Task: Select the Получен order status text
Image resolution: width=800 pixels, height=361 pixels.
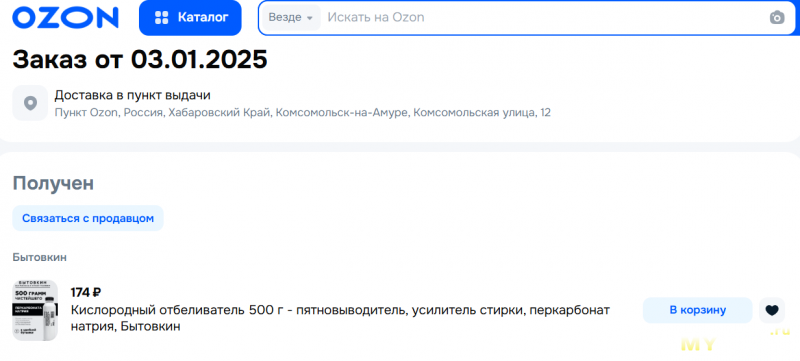Action: pos(53,184)
